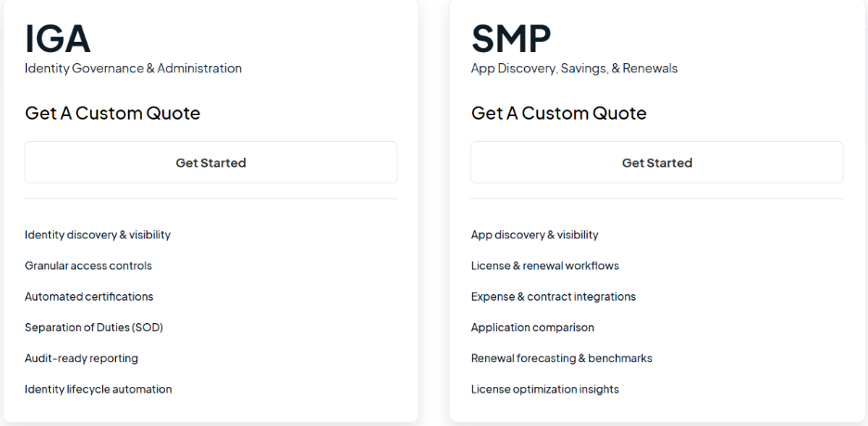Click Get Started in the SMP card
This screenshot has width=868, height=426.
tap(657, 162)
